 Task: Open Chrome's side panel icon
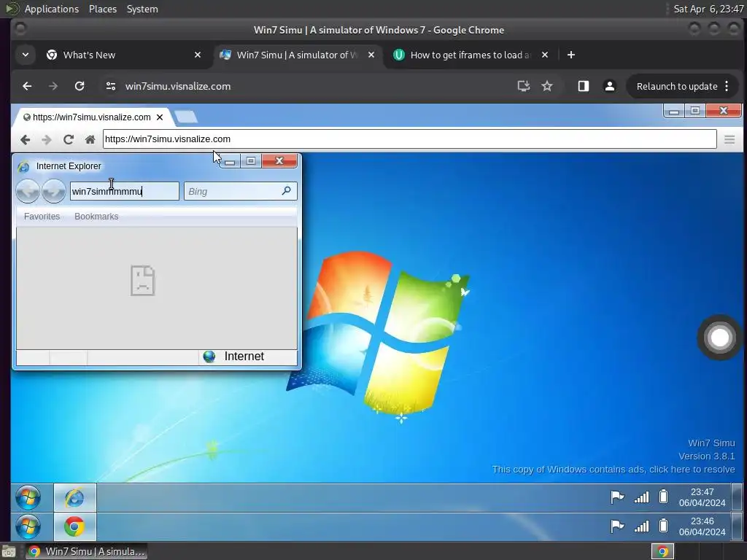coord(583,86)
